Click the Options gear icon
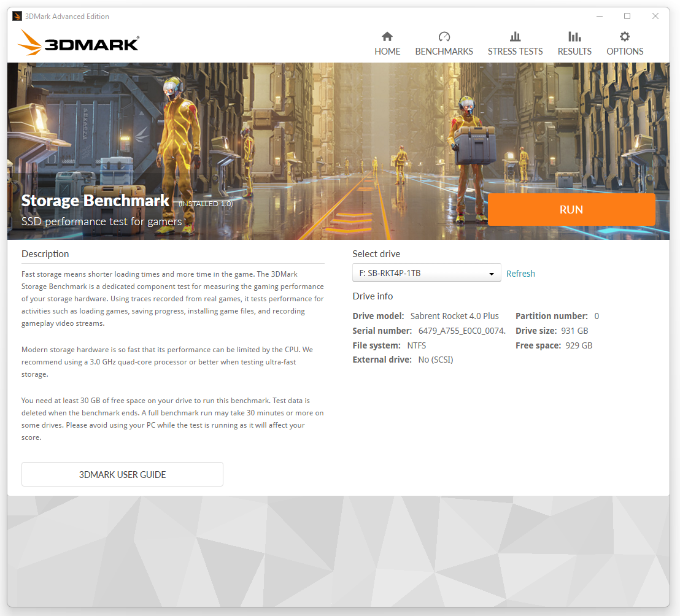 coord(625,36)
